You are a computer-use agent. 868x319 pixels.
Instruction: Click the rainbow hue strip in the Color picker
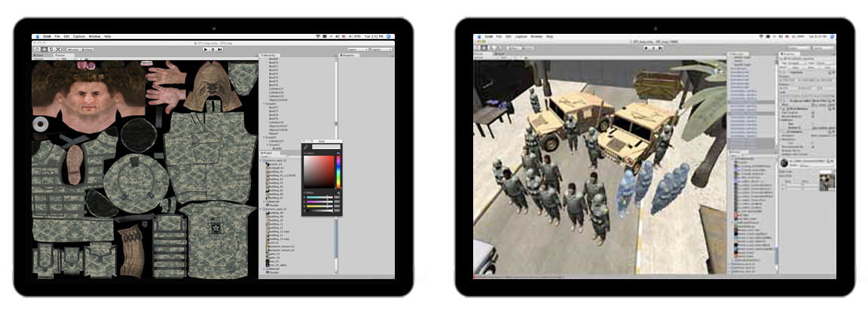click(x=338, y=172)
